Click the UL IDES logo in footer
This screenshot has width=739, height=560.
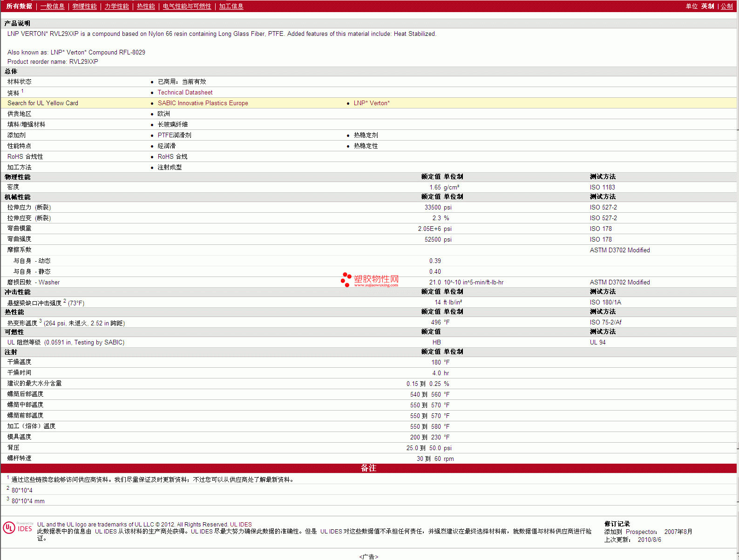18,527
